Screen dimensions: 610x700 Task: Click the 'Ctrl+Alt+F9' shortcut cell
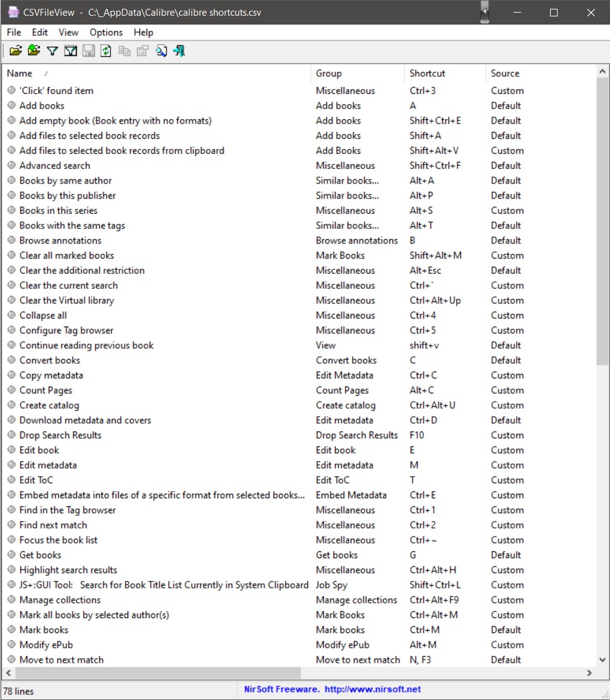pyautogui.click(x=434, y=600)
